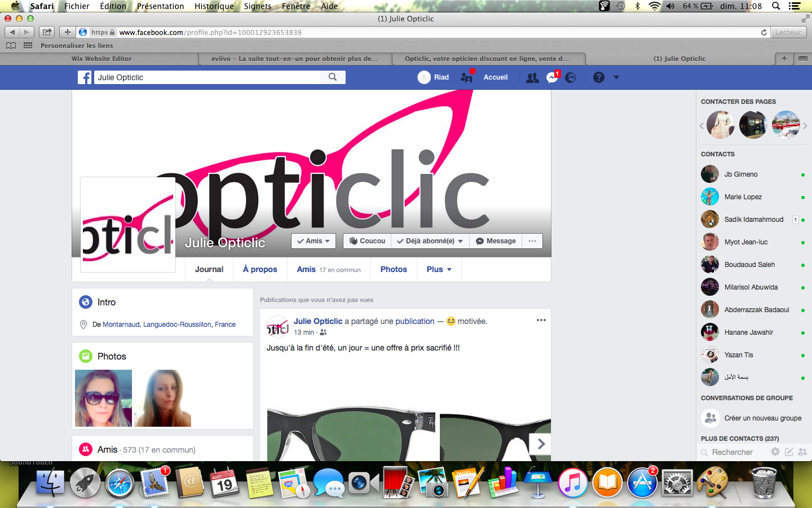
Task: Open chat with Yazan Tis
Action: click(x=753, y=355)
